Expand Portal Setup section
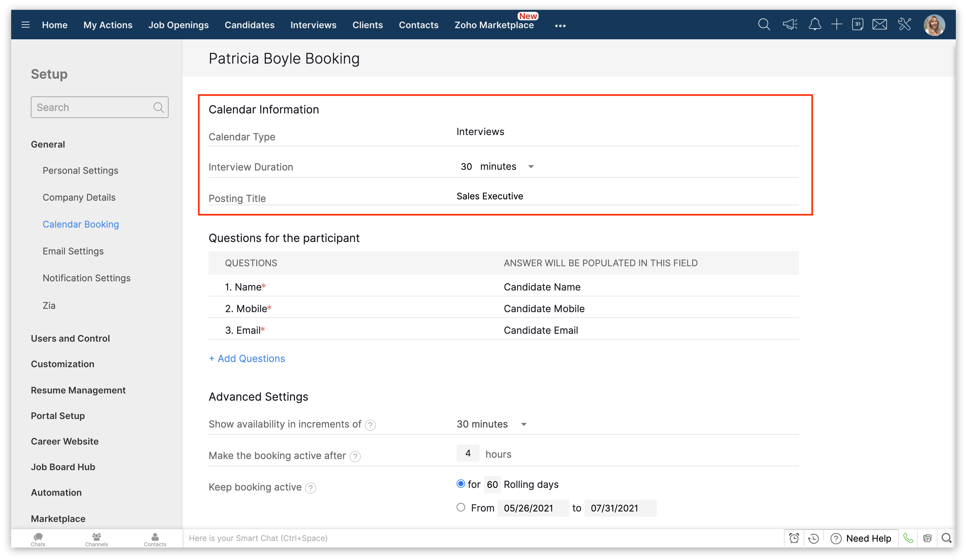 [x=57, y=415]
